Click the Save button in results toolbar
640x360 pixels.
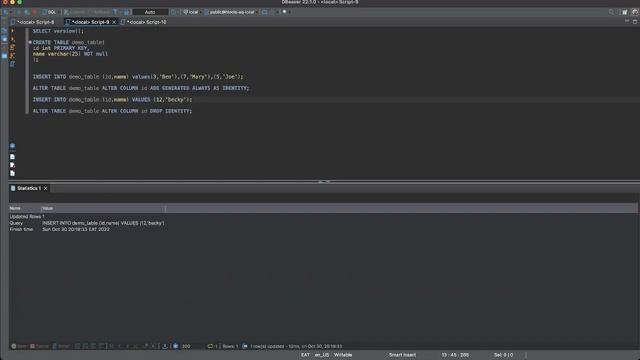point(19,346)
